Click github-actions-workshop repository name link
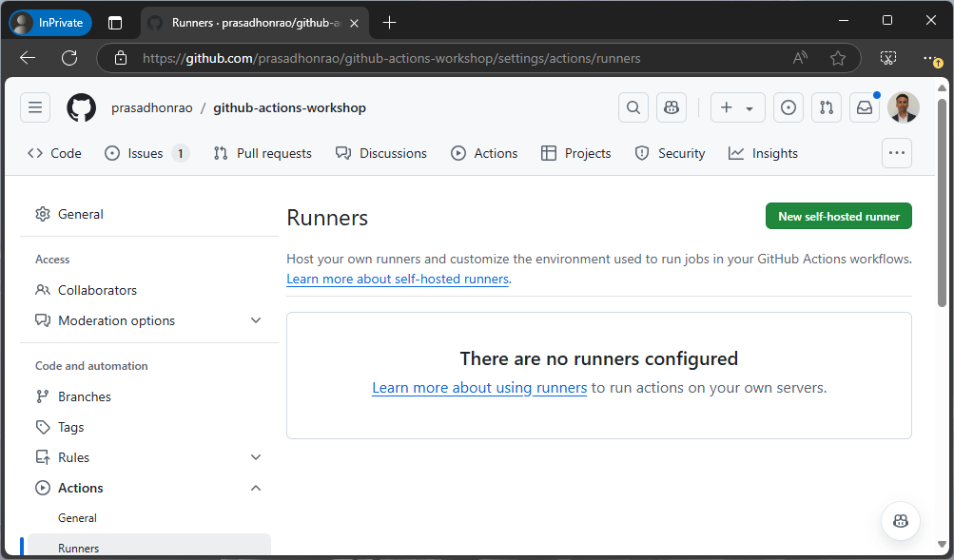The image size is (954, 560). pos(289,107)
